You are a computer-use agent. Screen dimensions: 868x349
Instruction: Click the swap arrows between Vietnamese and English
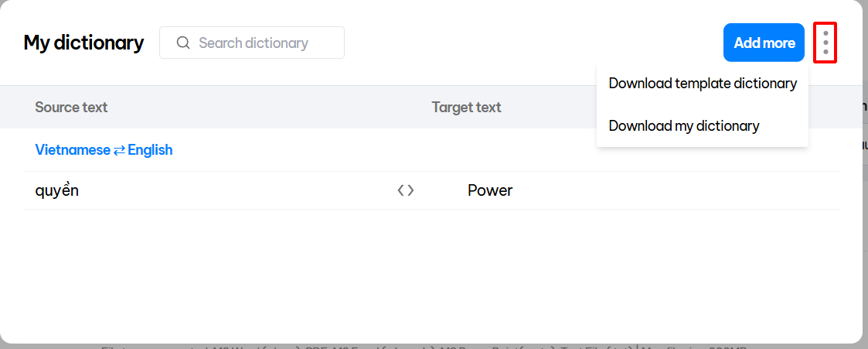(x=119, y=150)
